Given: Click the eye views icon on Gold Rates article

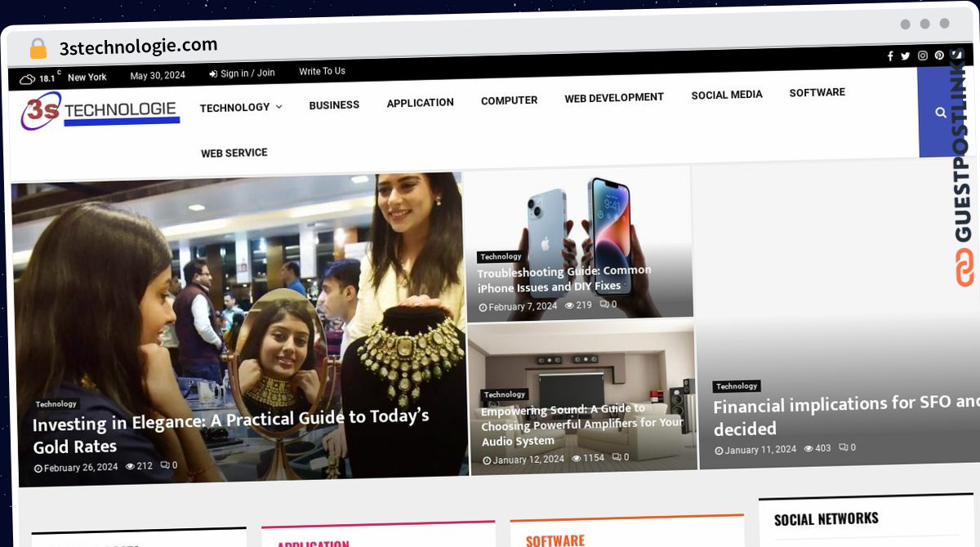Looking at the screenshot, I should point(130,466).
